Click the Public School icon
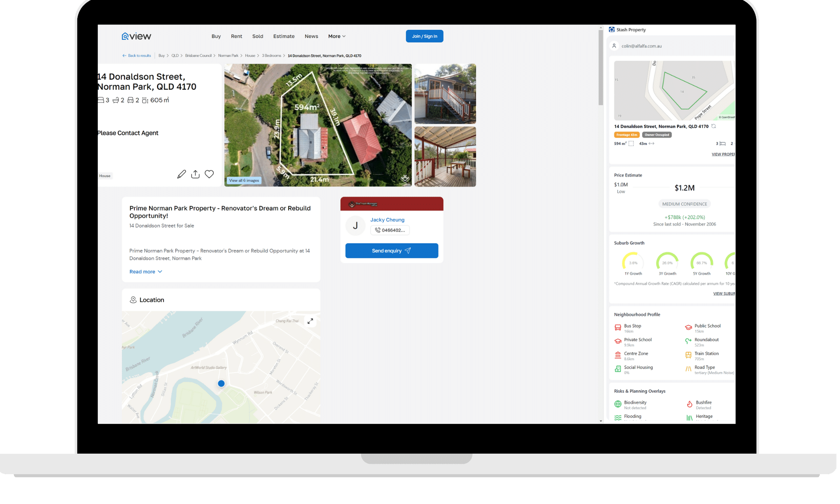Screen dimensions: 840x504 point(688,328)
